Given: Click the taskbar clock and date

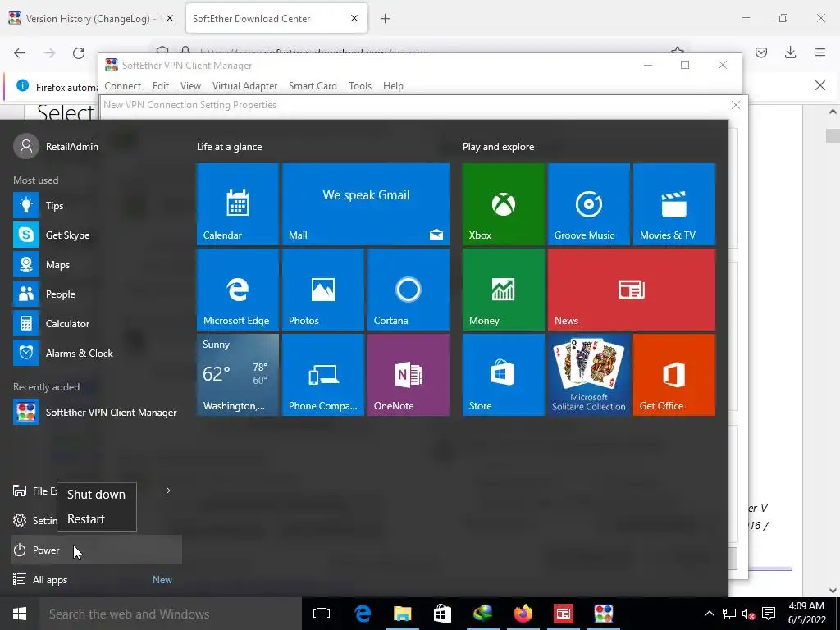Looking at the screenshot, I should (807, 614).
